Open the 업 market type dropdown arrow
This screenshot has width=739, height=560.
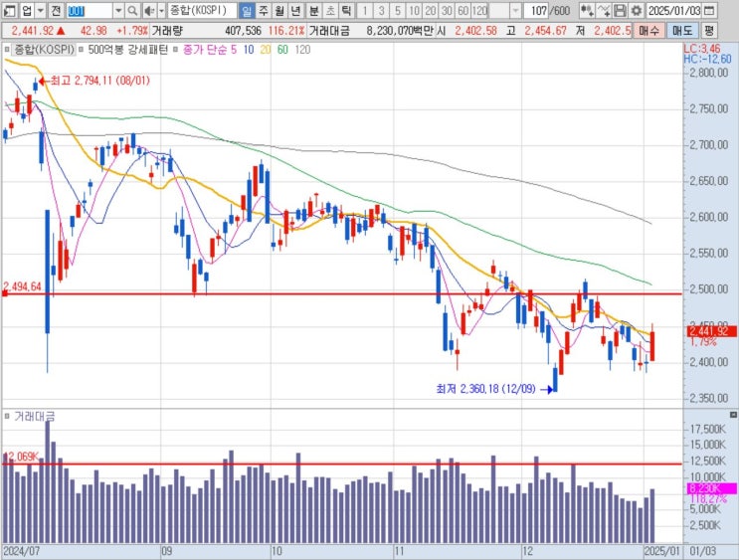point(41,10)
